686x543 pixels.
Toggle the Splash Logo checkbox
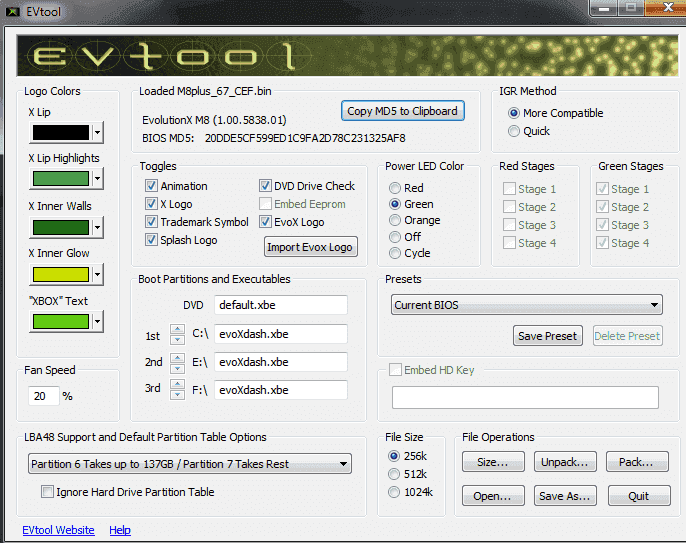point(151,240)
